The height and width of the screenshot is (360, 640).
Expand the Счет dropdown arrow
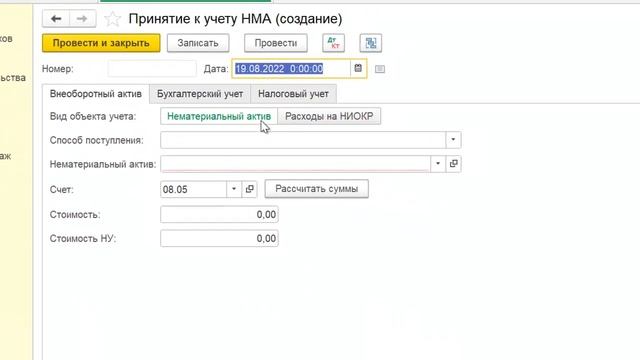[x=234, y=189]
